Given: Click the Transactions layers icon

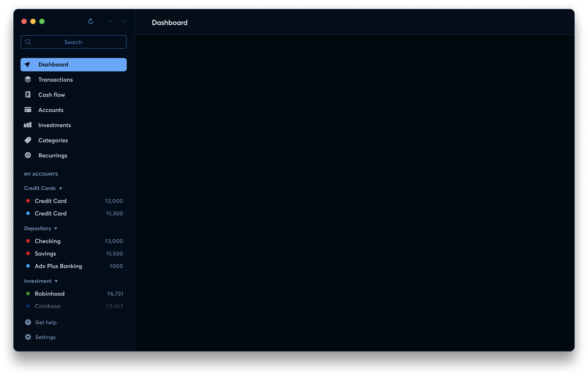Looking at the screenshot, I should click(x=28, y=79).
